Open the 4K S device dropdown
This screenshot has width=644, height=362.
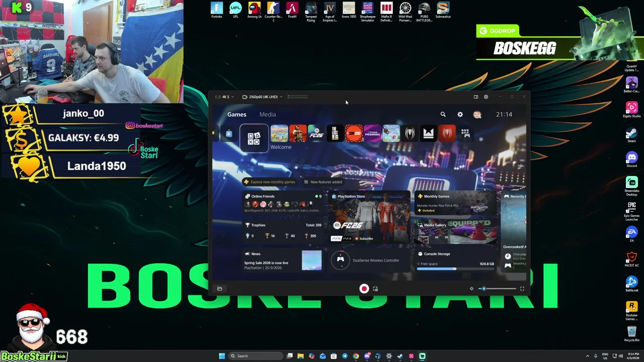224,97
